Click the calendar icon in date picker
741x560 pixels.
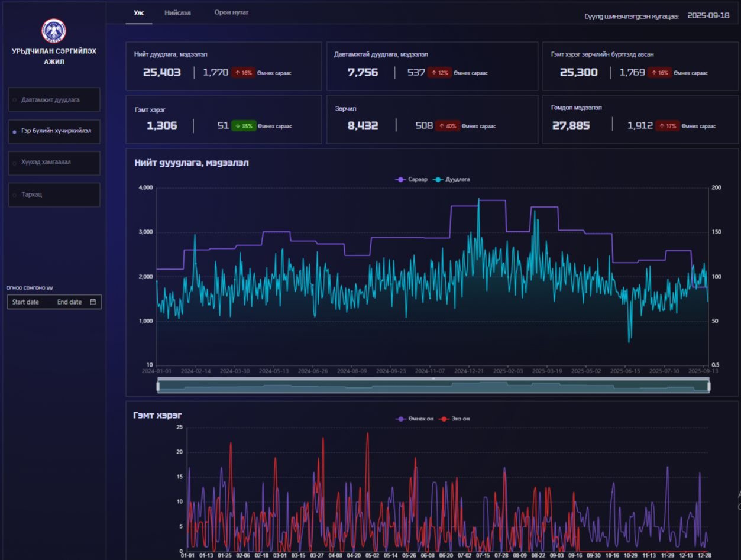(93, 302)
